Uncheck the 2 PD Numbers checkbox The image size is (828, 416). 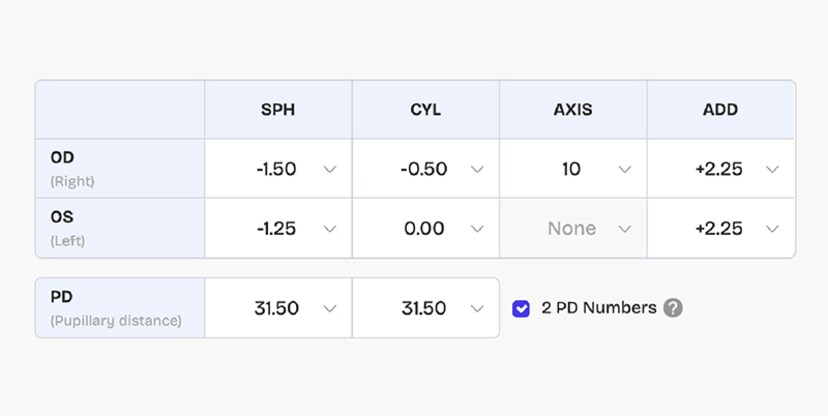(x=521, y=308)
